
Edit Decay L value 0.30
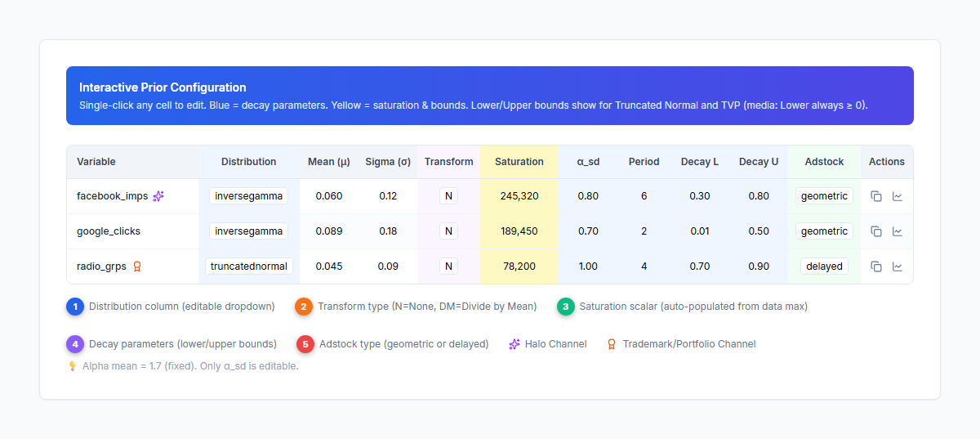tap(700, 196)
